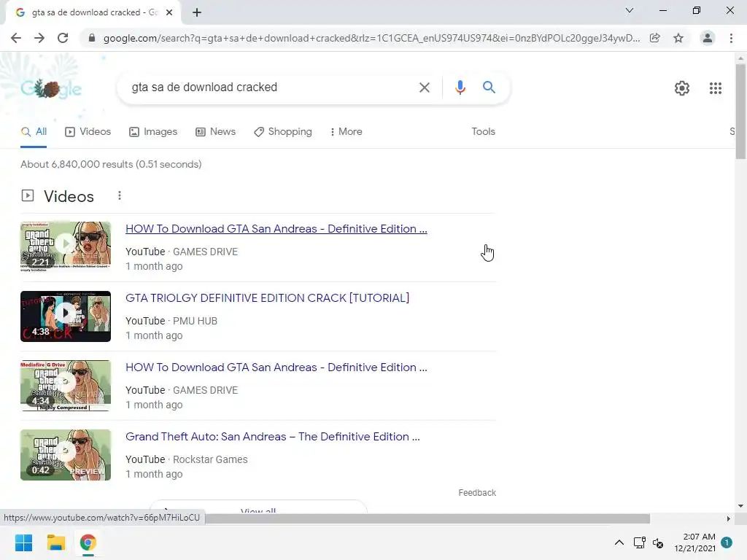Click Chrome icon in taskbar

[88, 542]
